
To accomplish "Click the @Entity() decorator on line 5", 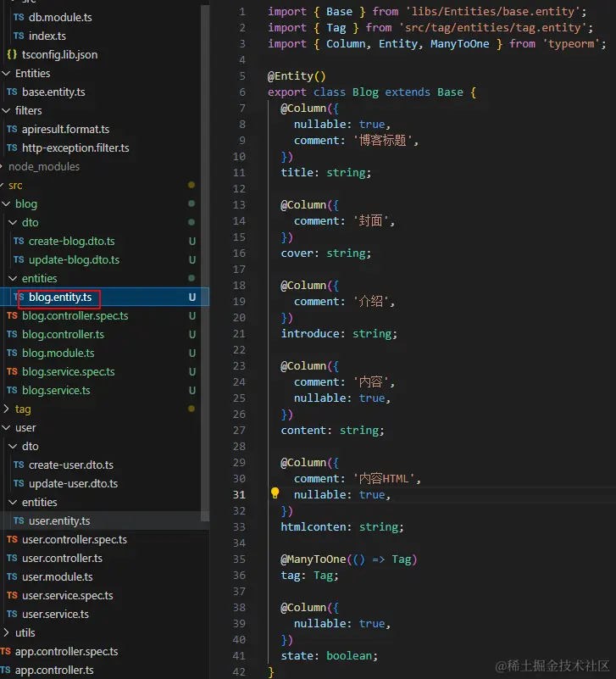I will pyautogui.click(x=297, y=75).
